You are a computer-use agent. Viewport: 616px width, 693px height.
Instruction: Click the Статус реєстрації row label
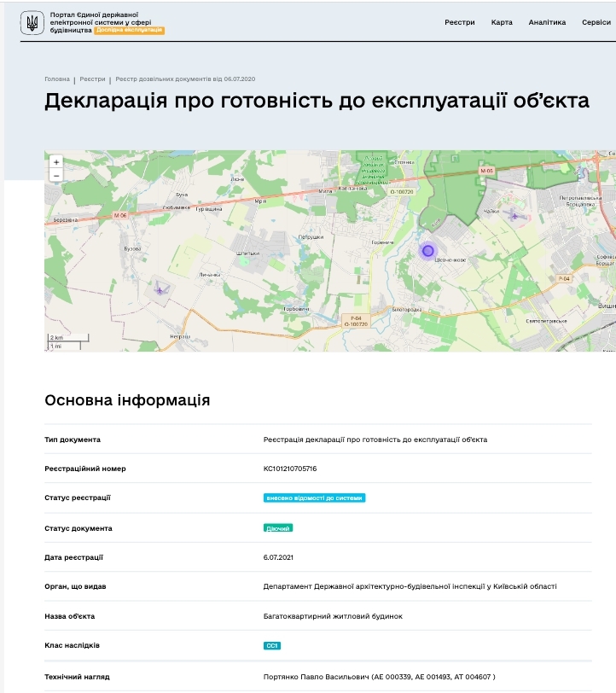point(78,498)
